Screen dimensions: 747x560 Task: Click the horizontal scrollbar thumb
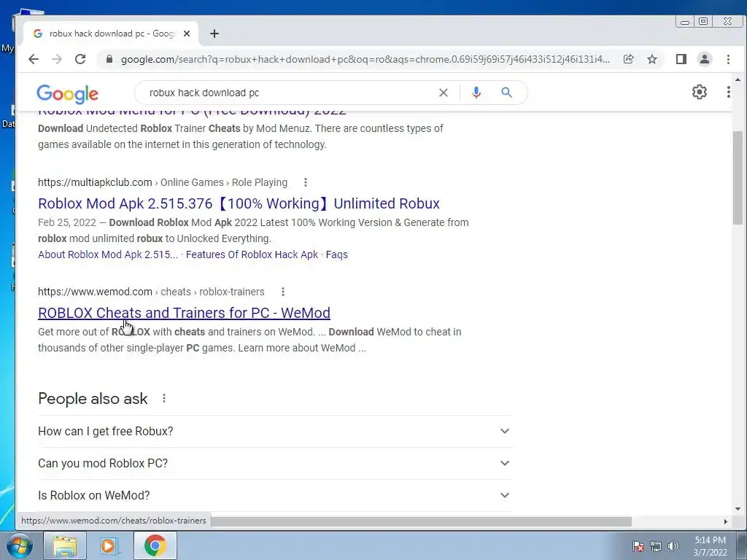click(422, 521)
